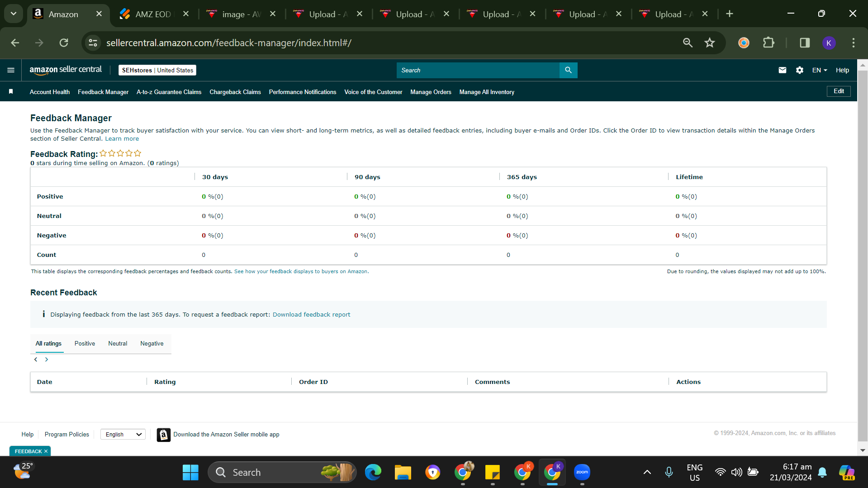The width and height of the screenshot is (868, 488).
Task: Click the Learn more link
Action: (122, 139)
